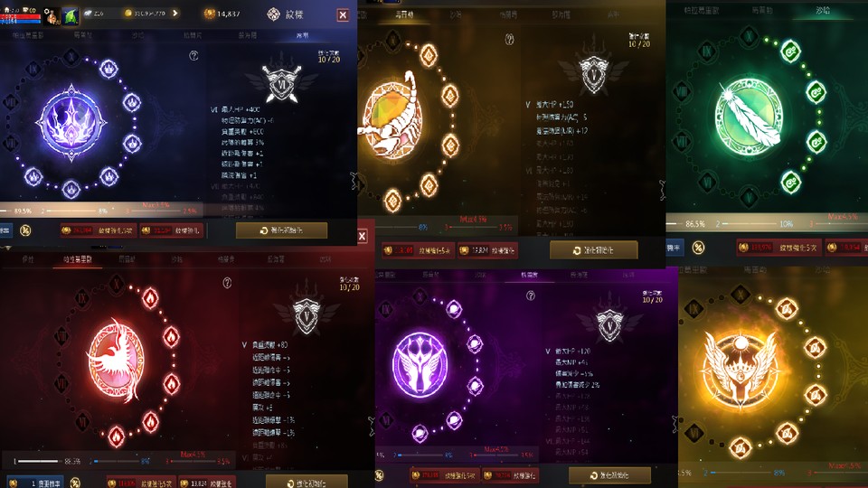Image resolution: width=868 pixels, height=488 pixels.
Task: Click the red phoenix emblem
Action: (x=116, y=359)
